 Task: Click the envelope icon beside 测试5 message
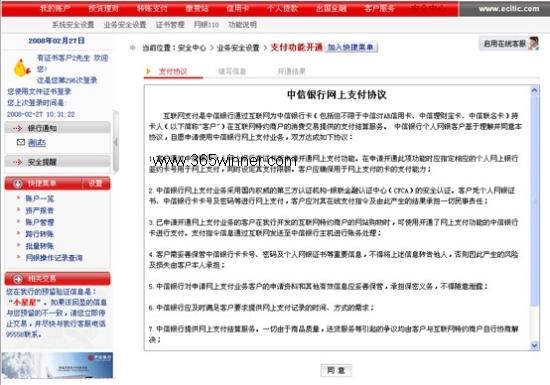coord(21,142)
